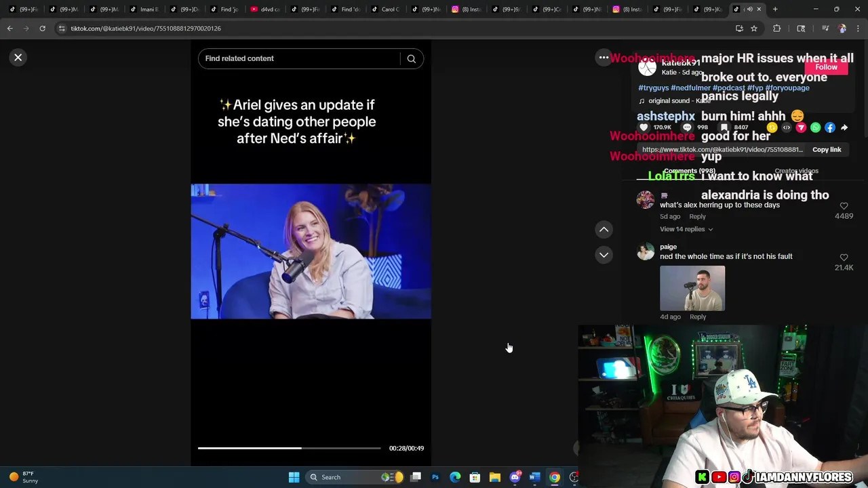The height and width of the screenshot is (488, 868).
Task: Switch to the Creator videos tab
Action: coord(796,171)
